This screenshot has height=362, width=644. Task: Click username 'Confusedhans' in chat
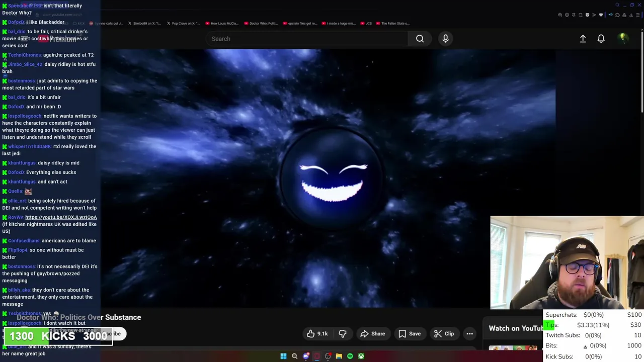click(24, 241)
